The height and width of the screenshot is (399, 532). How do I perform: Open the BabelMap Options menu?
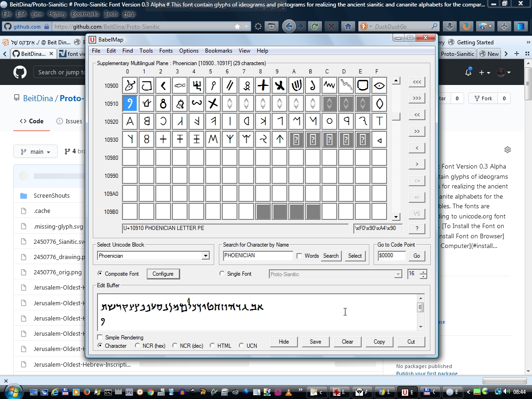[x=188, y=50]
